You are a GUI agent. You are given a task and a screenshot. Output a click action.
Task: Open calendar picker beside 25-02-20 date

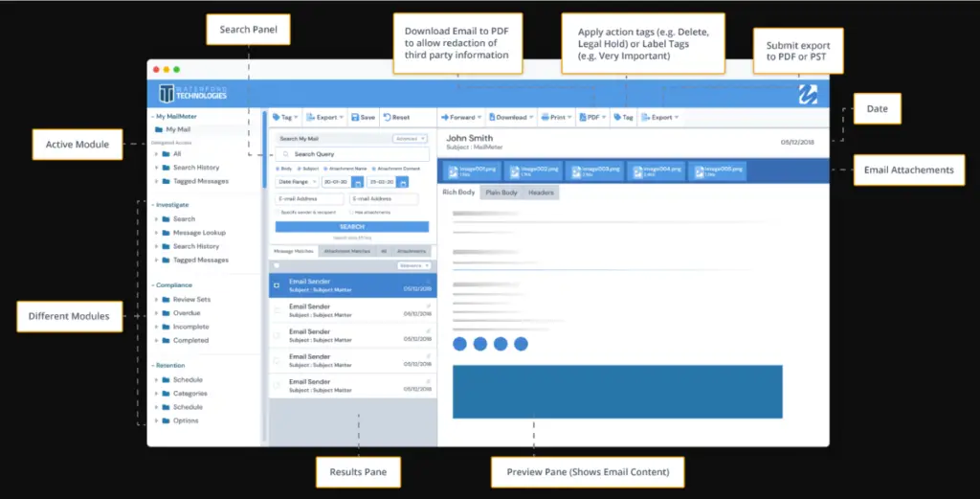point(403,182)
